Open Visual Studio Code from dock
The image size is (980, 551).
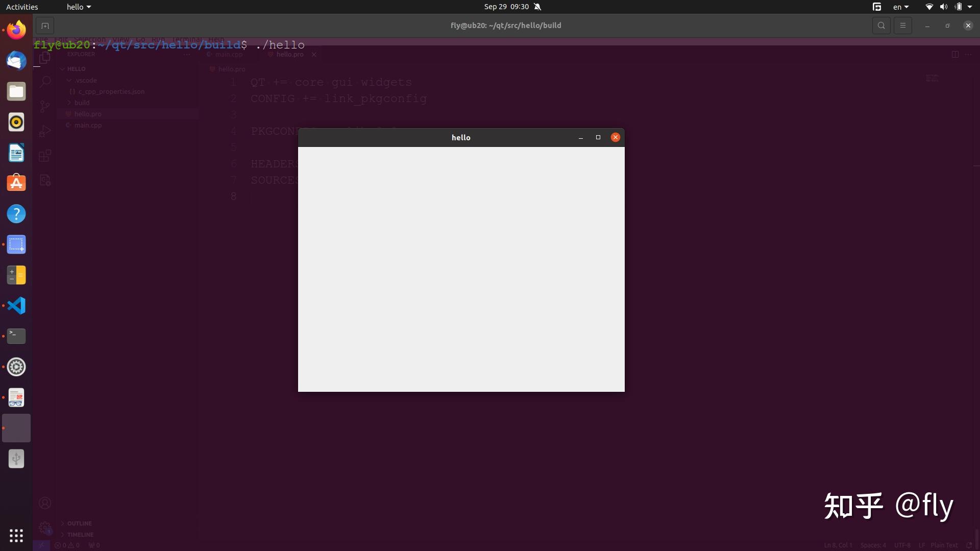(16, 306)
